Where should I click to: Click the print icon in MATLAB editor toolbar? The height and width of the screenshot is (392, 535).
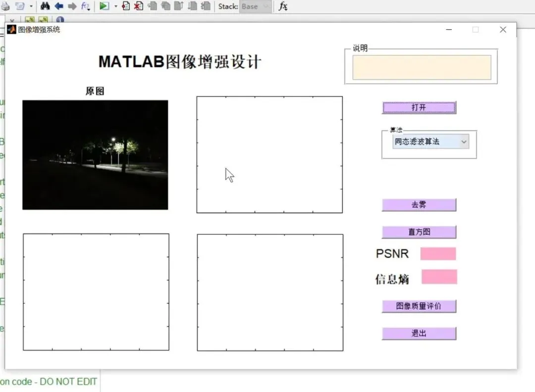point(5,6)
